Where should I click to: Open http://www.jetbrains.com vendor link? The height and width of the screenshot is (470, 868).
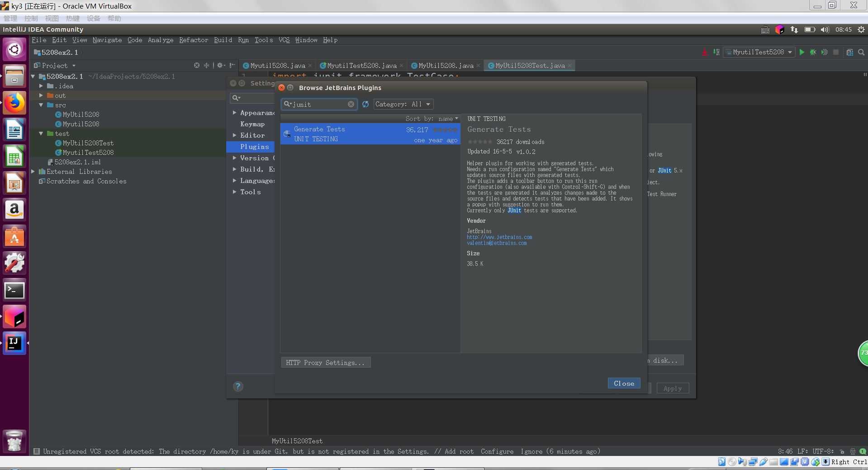(499, 237)
